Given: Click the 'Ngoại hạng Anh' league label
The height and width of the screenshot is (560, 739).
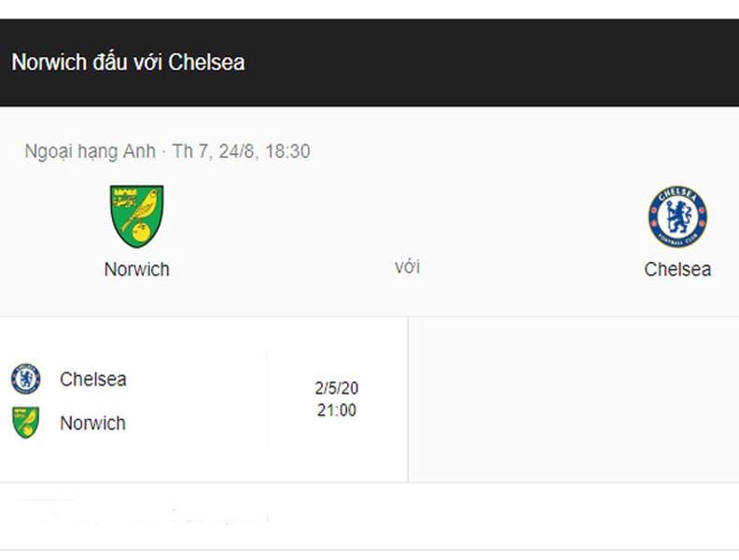Looking at the screenshot, I should point(90,152).
